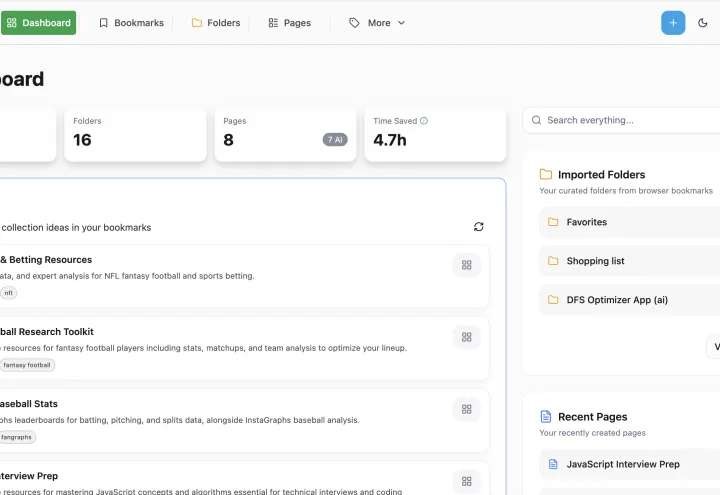Select the fantasy football tag

tap(27, 365)
